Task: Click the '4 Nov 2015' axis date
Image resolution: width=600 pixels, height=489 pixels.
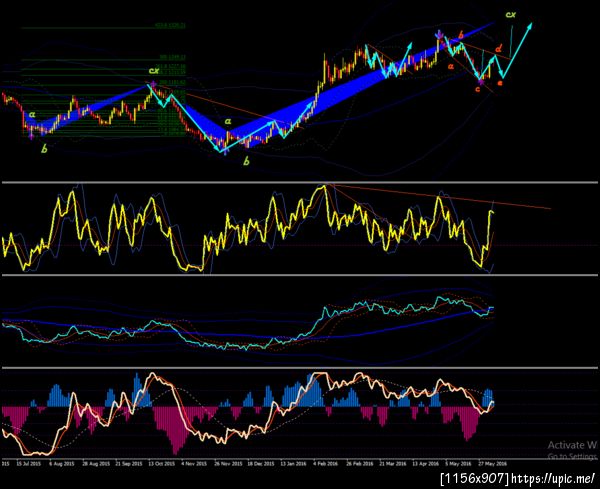Action: point(194,463)
